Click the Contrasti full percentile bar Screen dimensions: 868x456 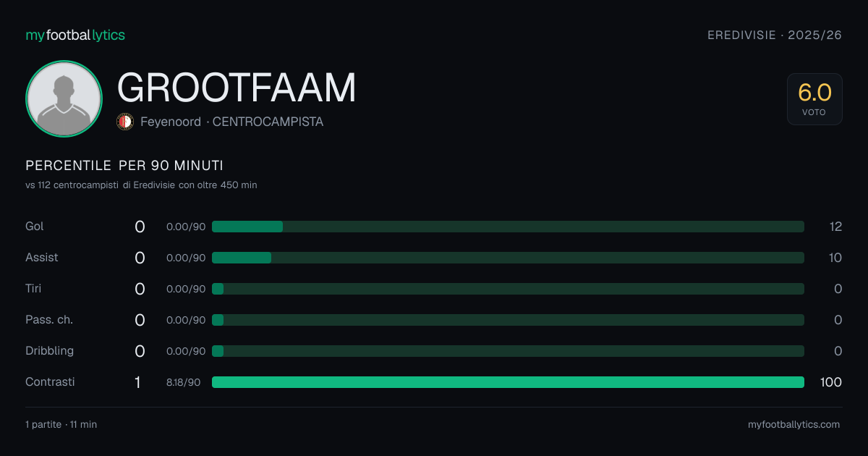point(508,382)
